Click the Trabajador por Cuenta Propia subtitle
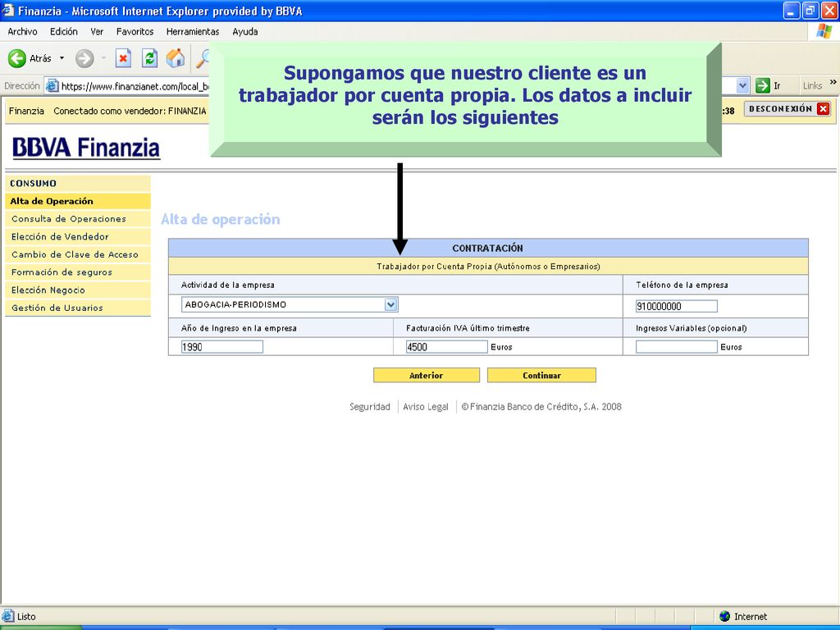Image resolution: width=840 pixels, height=630 pixels. click(488, 267)
